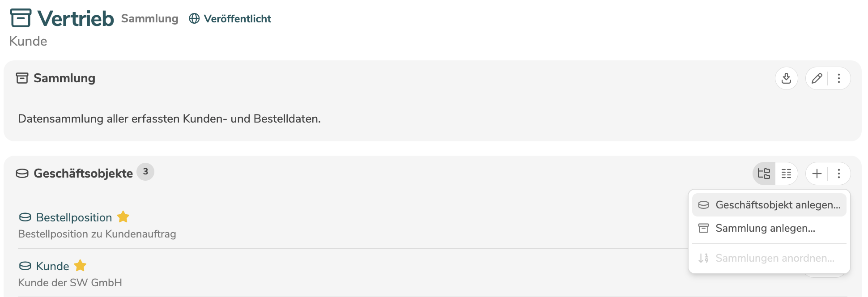
Task: Click the plus icon in the Geschäftsobjekte header
Action: 816,174
